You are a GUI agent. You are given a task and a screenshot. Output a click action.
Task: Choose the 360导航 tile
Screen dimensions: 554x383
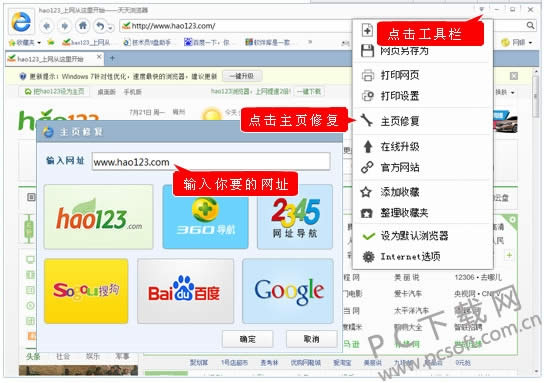(x=205, y=217)
